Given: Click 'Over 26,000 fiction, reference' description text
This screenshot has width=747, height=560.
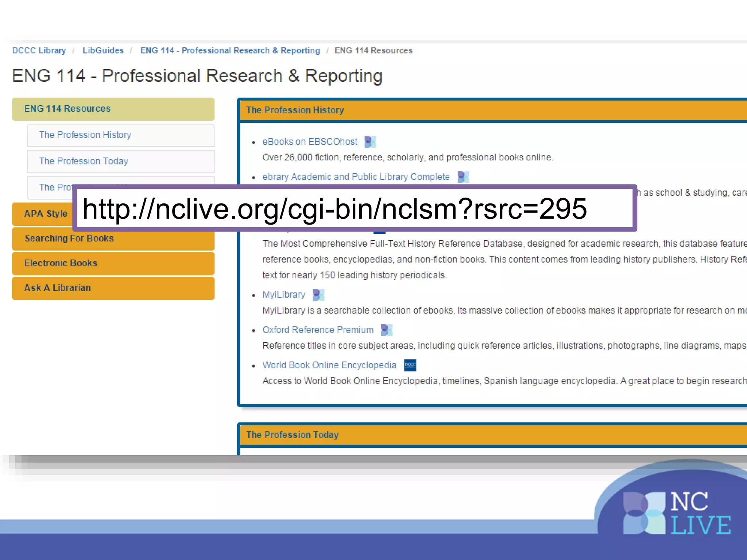Looking at the screenshot, I should click(408, 157).
